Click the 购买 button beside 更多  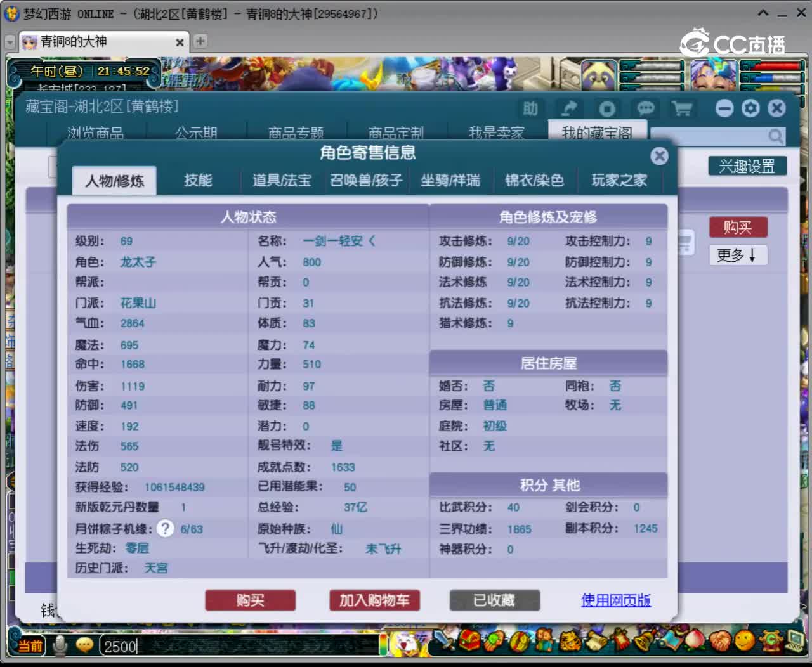click(738, 227)
